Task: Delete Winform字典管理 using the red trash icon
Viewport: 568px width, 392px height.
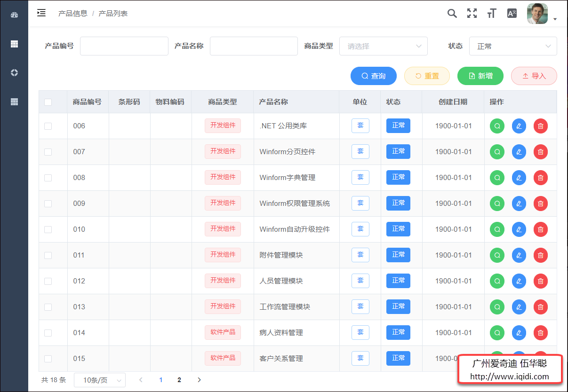Action: 540,177
